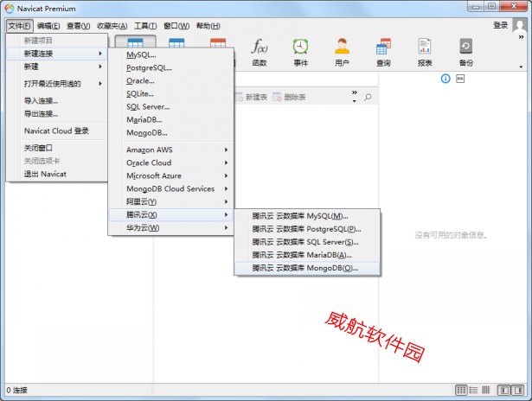Click the 备份 (Backup) toolbar icon
This screenshot has width=532, height=401.
click(466, 51)
